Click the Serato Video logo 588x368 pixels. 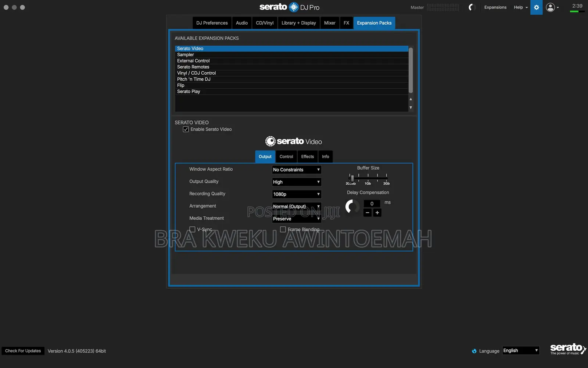point(294,141)
